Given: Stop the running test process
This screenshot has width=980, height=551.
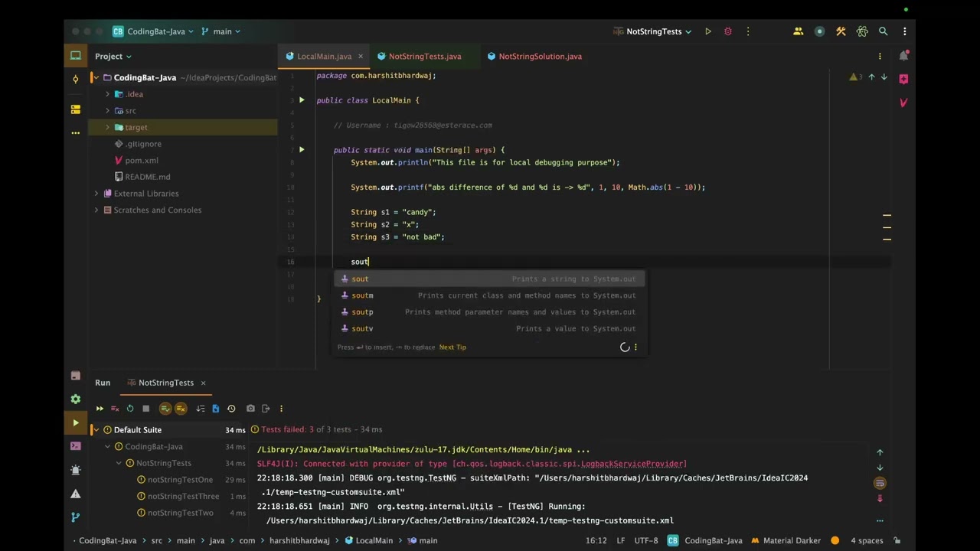Looking at the screenshot, I should click(x=145, y=409).
